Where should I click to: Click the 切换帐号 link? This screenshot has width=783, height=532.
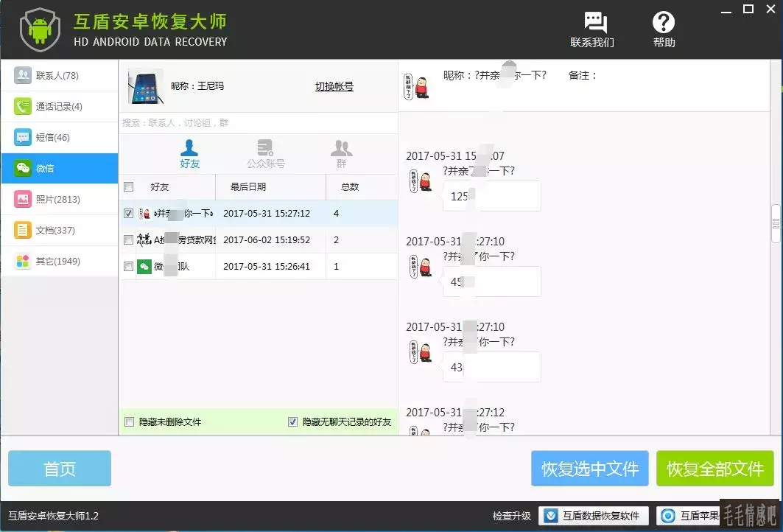point(334,86)
